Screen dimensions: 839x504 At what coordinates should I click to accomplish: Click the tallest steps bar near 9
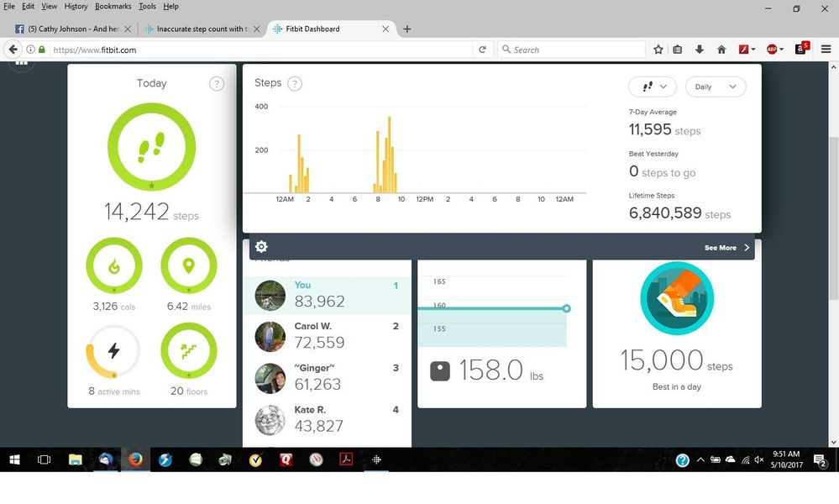pyautogui.click(x=389, y=155)
